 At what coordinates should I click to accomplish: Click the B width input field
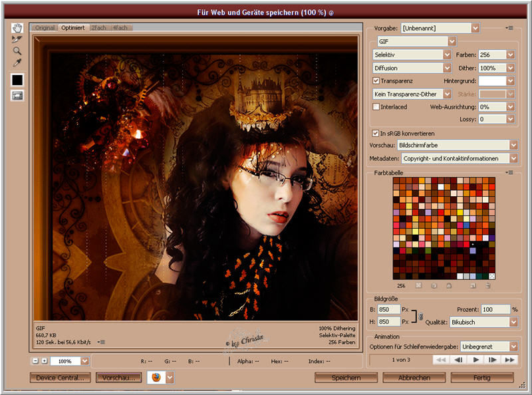(x=389, y=309)
